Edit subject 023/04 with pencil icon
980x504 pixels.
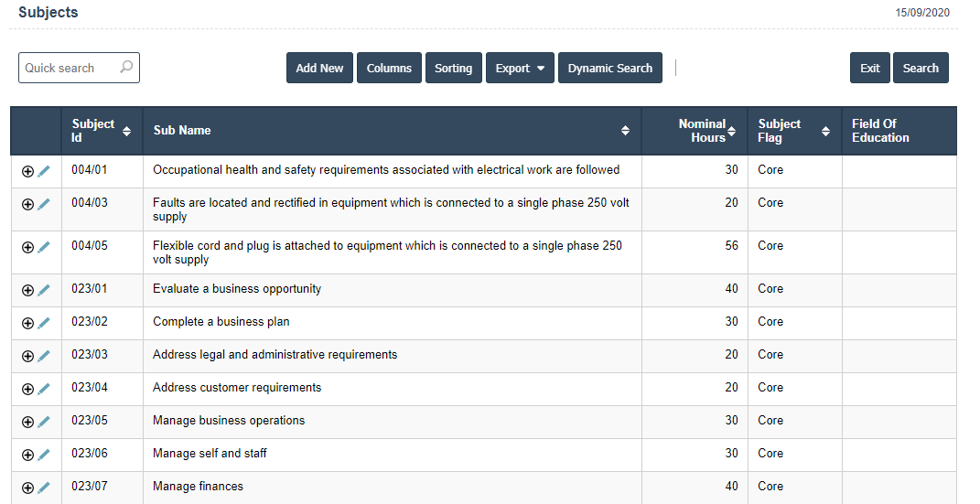[x=44, y=389]
